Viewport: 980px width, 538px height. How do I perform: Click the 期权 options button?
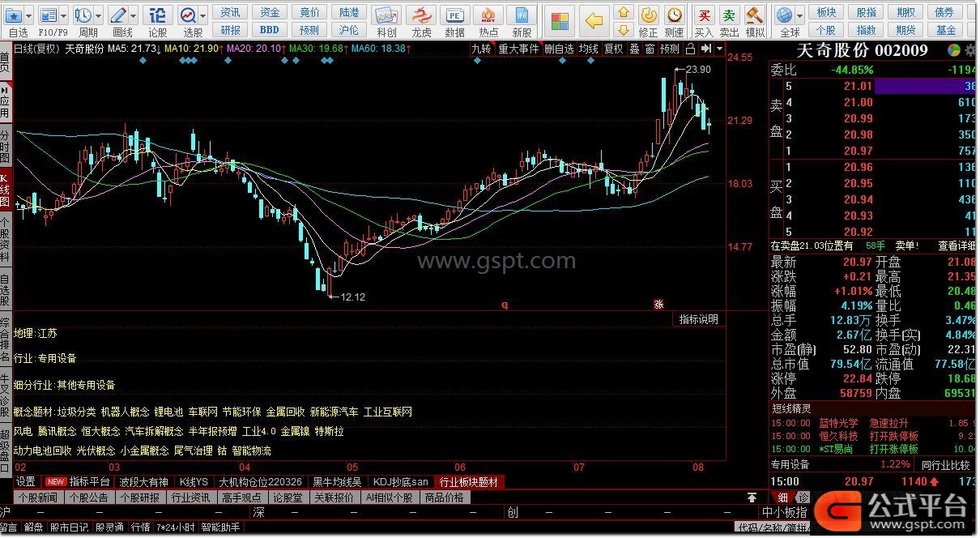click(905, 12)
